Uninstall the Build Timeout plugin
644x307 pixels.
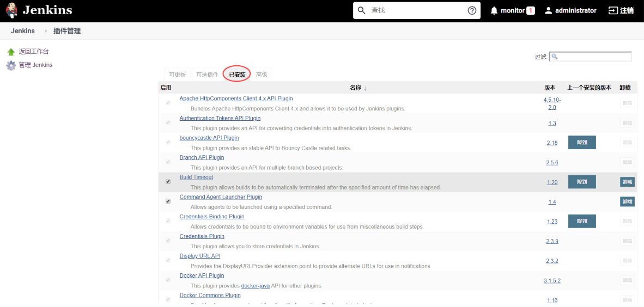(627, 182)
